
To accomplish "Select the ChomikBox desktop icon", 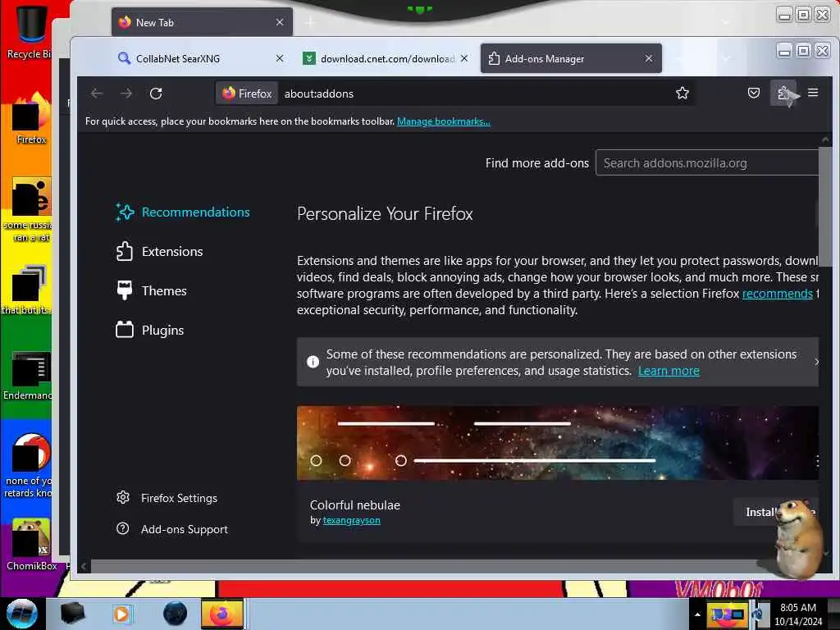I will coord(31,545).
